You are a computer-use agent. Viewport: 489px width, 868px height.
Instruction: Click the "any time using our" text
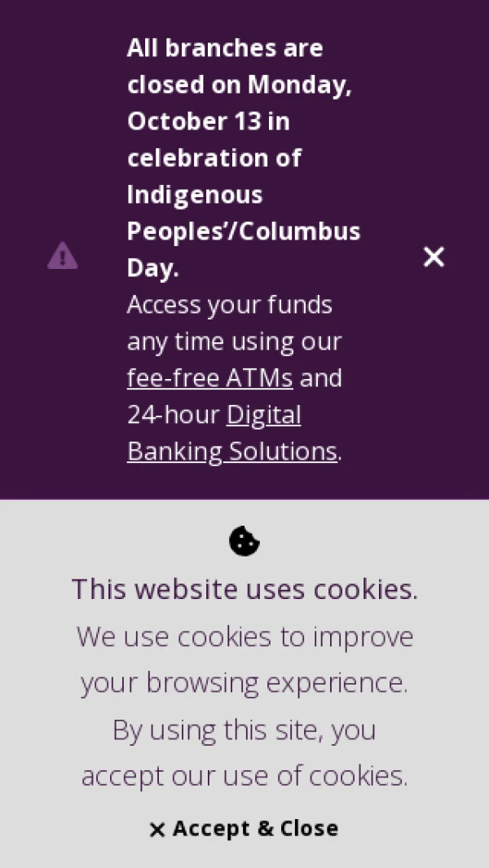pos(234,341)
